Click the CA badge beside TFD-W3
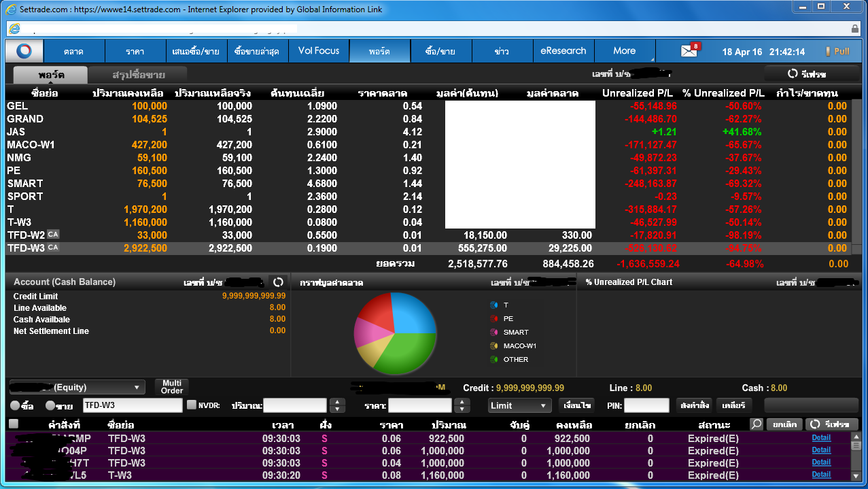868x489 pixels. point(53,248)
